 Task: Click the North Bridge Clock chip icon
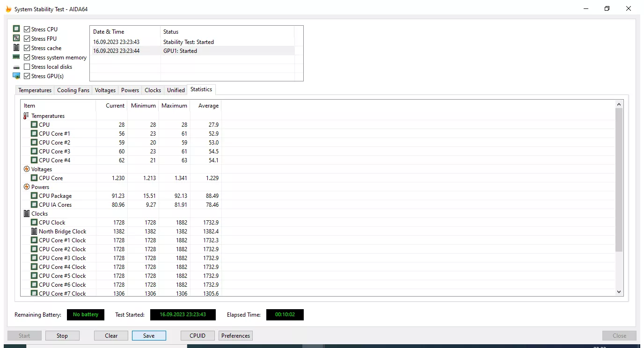34,231
